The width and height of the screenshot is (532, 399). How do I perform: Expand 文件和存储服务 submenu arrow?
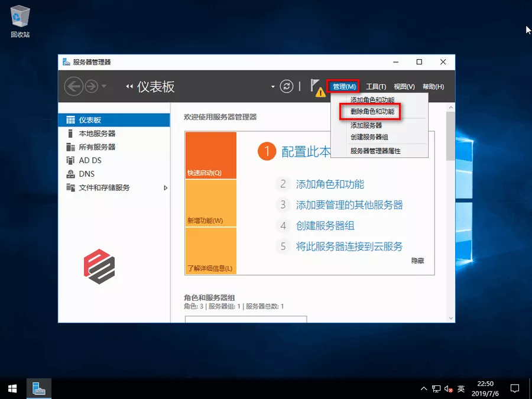tap(166, 188)
